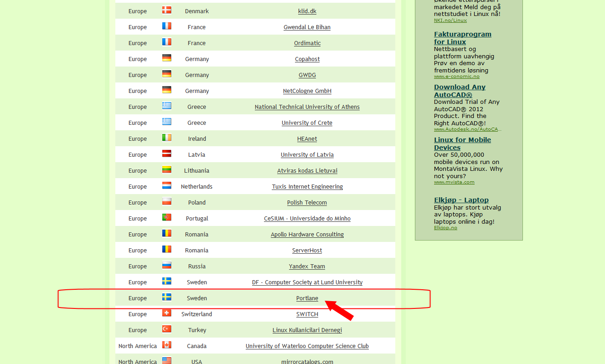Screen dimensions: 605x364
Task: Open the Linux Kullanicilari Dernegi mirror
Action: coord(307,330)
